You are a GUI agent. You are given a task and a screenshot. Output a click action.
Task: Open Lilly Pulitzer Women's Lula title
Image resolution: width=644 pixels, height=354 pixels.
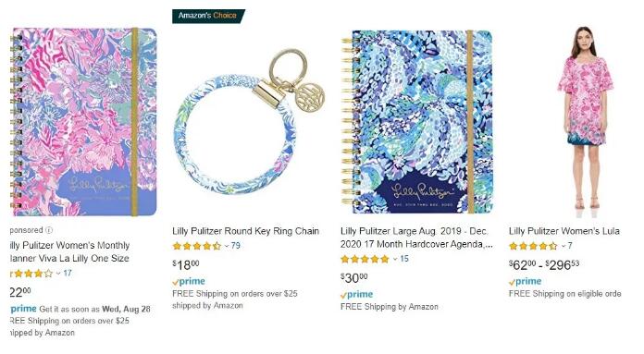[564, 231]
